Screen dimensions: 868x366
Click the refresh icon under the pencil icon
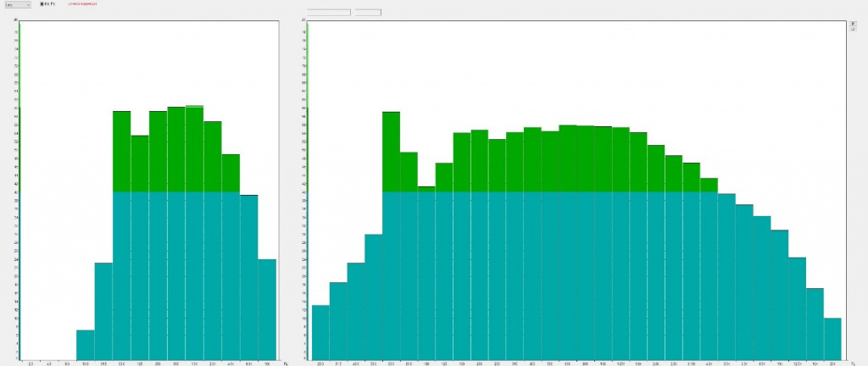(x=853, y=29)
